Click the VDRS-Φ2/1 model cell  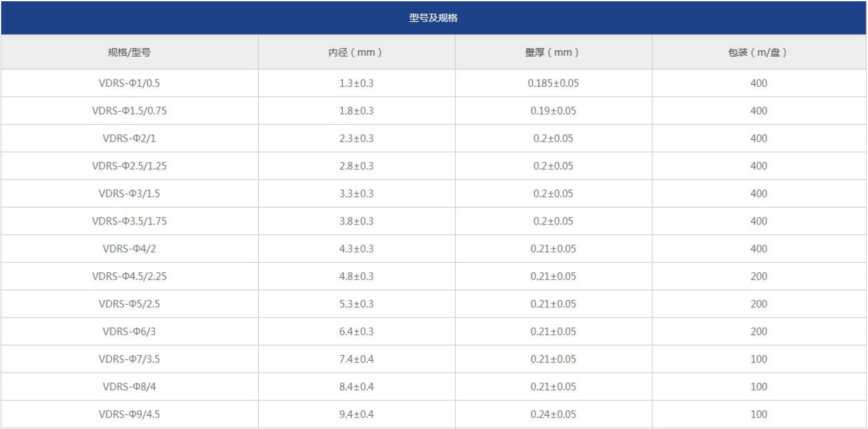pos(129,139)
